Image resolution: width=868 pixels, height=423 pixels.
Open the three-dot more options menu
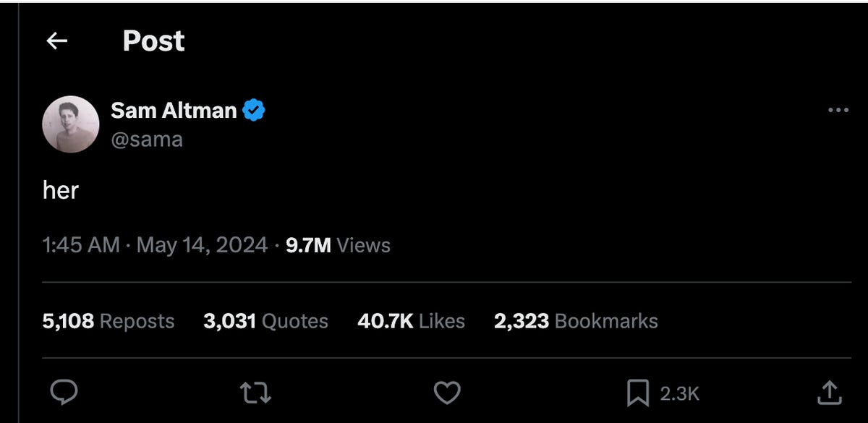[838, 110]
